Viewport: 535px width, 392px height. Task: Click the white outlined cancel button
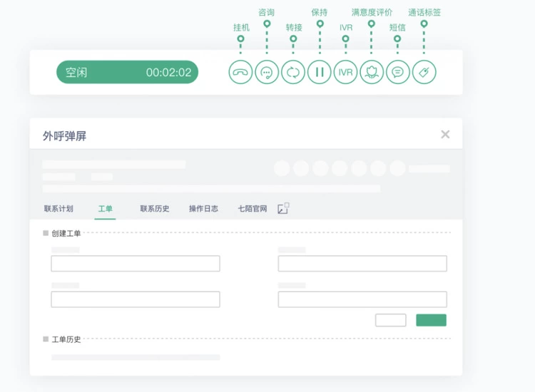[x=390, y=320]
